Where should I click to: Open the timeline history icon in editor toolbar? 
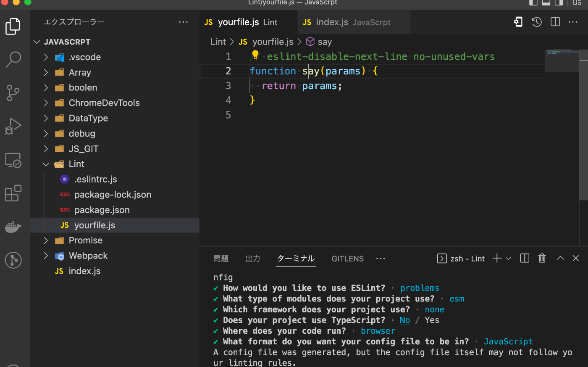[x=537, y=22]
